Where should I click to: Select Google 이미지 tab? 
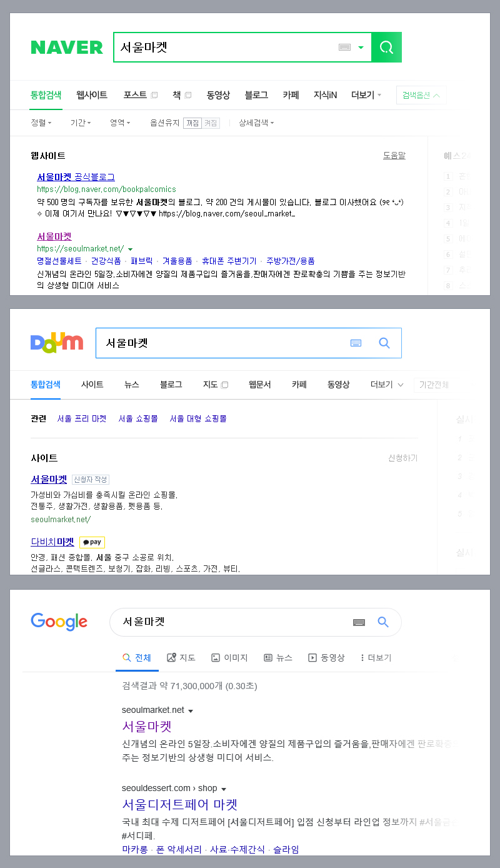tap(229, 658)
